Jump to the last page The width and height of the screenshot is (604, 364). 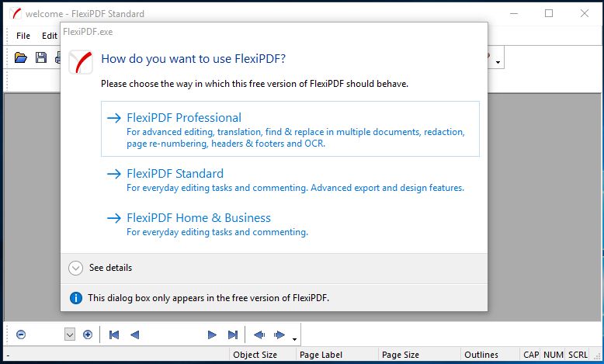point(233,335)
